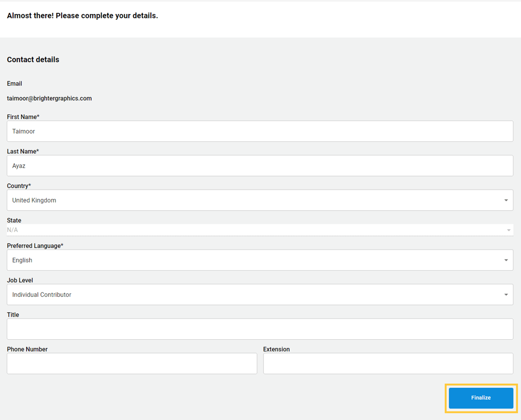Open the Job Level dropdown

click(x=259, y=294)
